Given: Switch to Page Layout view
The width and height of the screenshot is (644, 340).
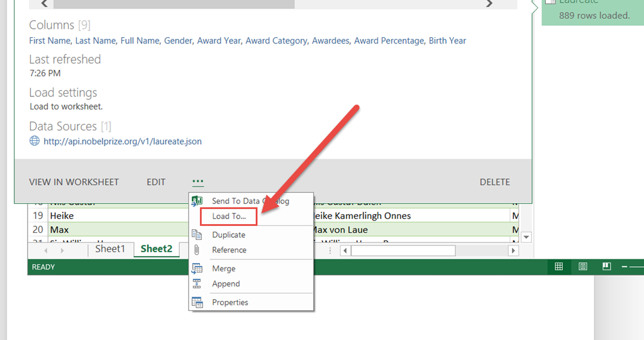Looking at the screenshot, I should pos(583,267).
